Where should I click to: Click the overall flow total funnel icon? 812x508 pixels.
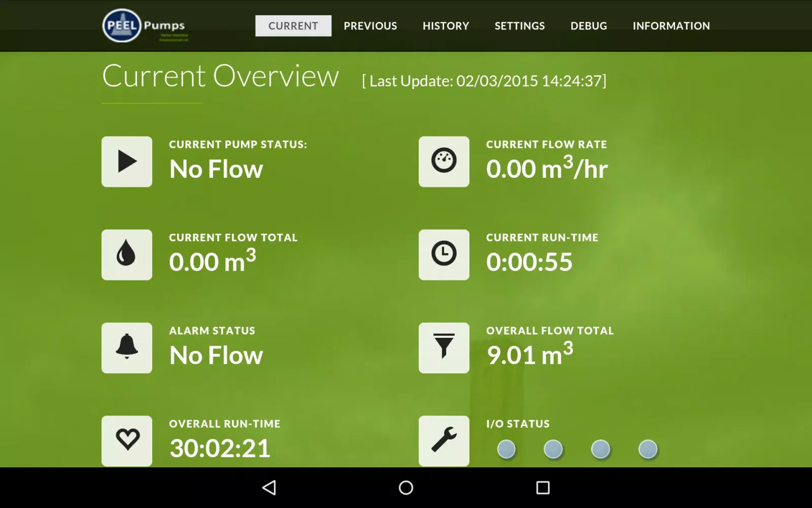point(444,348)
